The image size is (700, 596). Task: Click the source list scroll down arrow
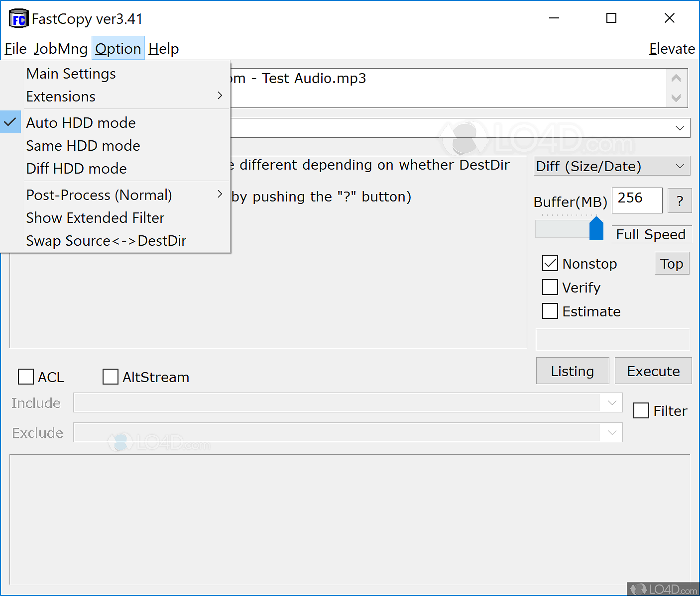pyautogui.click(x=676, y=98)
